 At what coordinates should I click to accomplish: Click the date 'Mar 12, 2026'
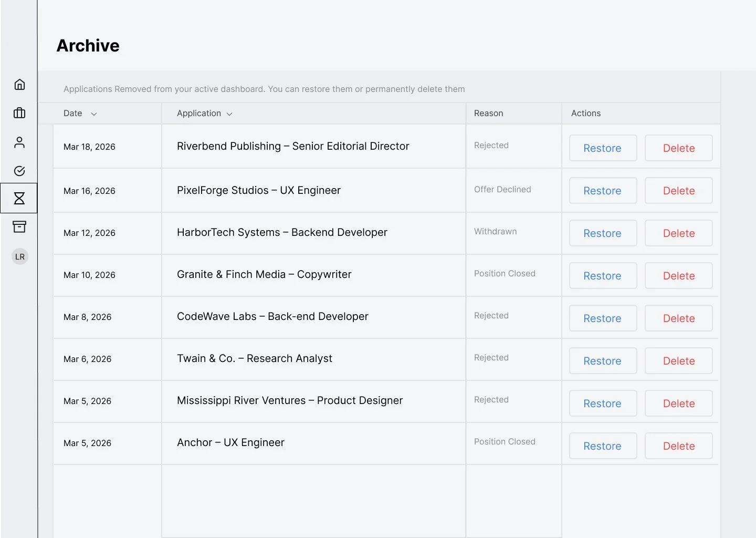coord(89,233)
